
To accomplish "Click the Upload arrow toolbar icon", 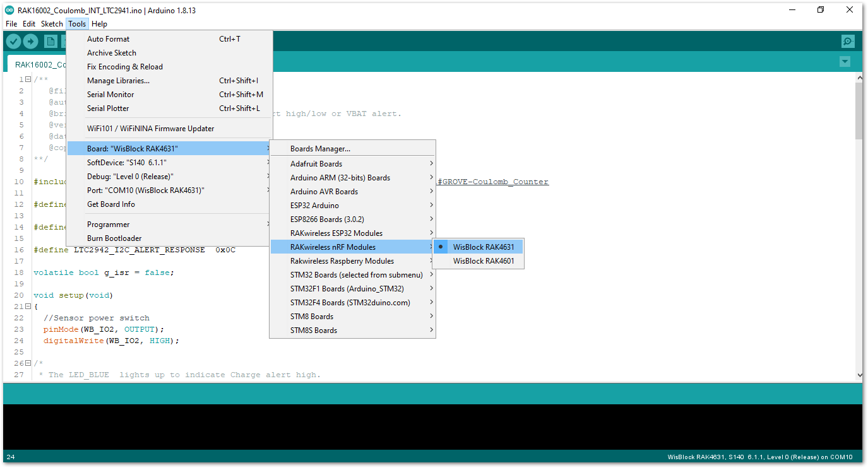I will coord(31,42).
